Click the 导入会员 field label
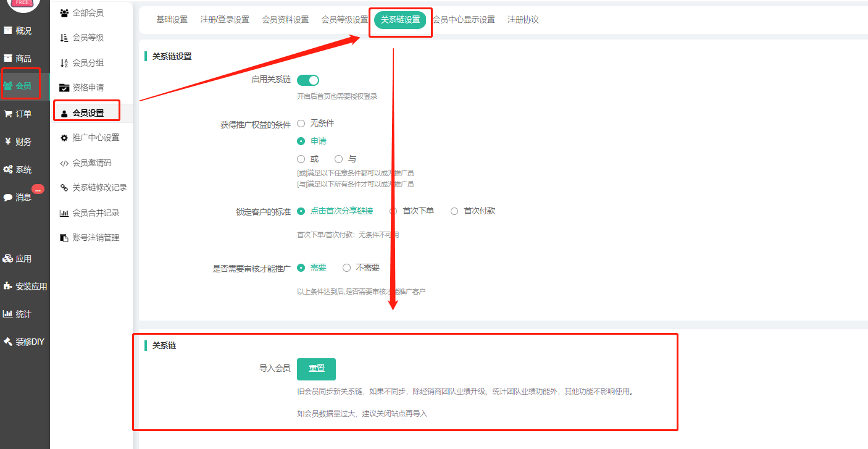Viewport: 868px width, 449px height. pos(275,369)
